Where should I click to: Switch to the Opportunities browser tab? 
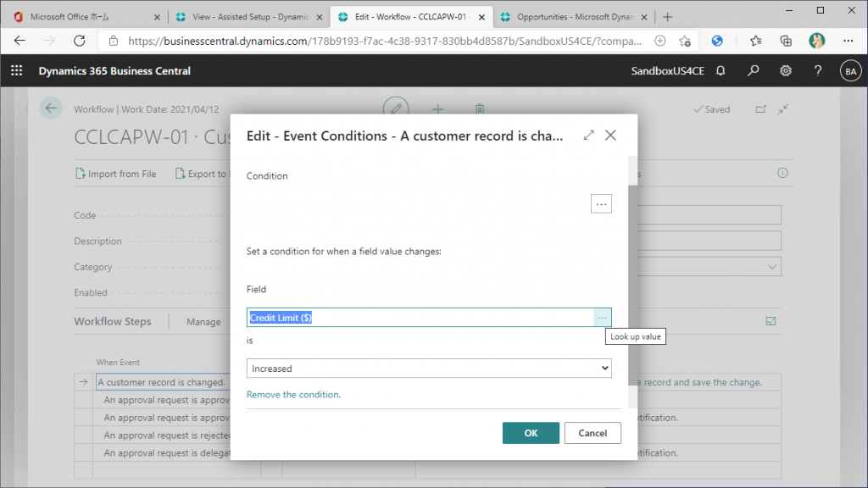[x=575, y=17]
